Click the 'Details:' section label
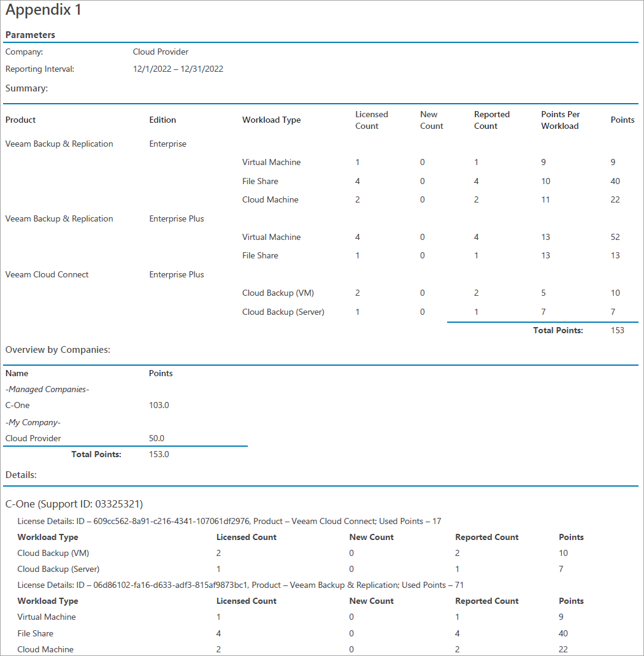 pos(21,475)
